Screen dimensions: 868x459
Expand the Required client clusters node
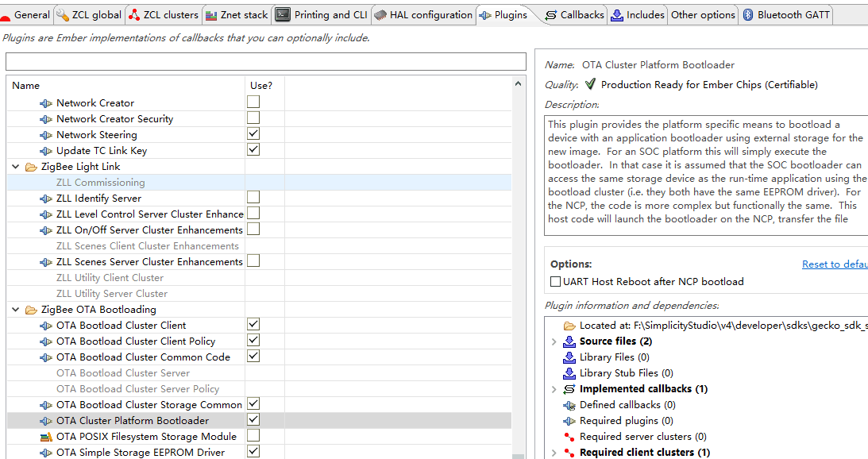(554, 453)
